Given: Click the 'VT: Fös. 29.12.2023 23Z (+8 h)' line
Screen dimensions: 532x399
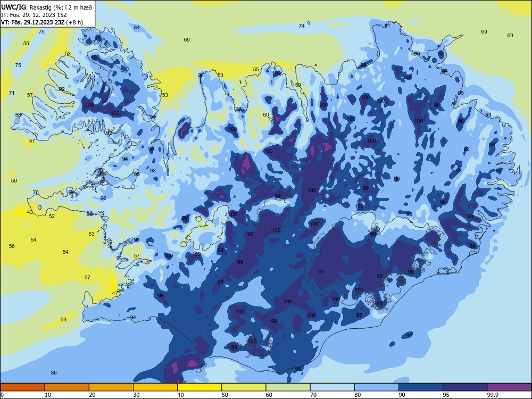Looking at the screenshot, I should (x=42, y=22).
